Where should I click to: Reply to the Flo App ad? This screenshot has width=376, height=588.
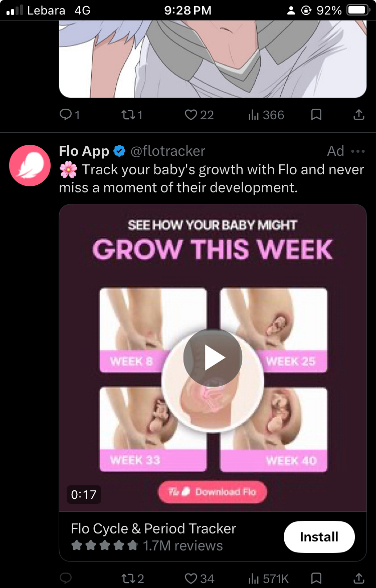tap(66, 579)
